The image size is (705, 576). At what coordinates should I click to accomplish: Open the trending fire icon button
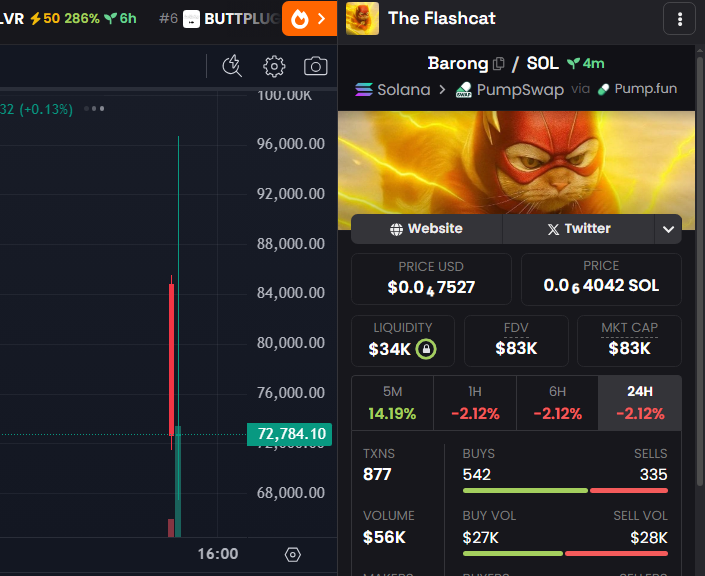pyautogui.click(x=309, y=18)
